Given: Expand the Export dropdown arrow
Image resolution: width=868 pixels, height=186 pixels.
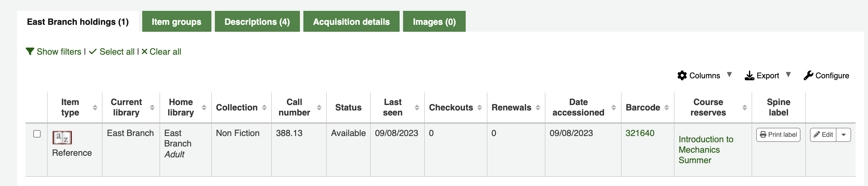Looking at the screenshot, I should (788, 75).
